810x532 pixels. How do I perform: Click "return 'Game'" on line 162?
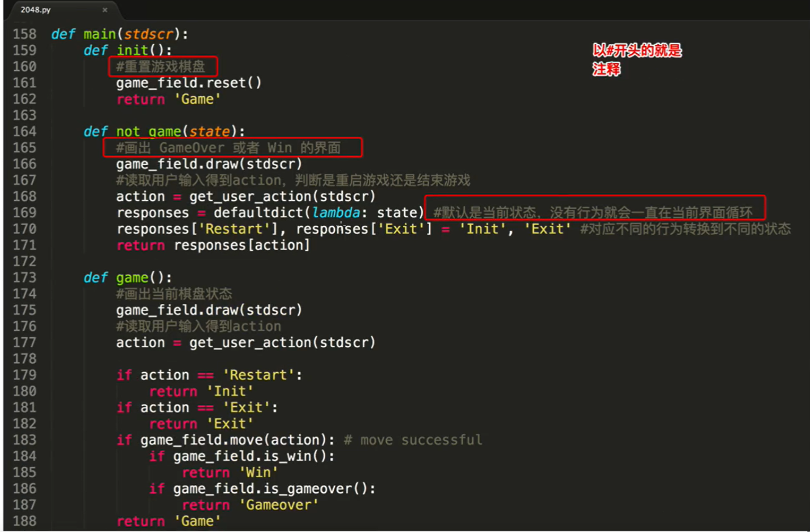(x=169, y=99)
